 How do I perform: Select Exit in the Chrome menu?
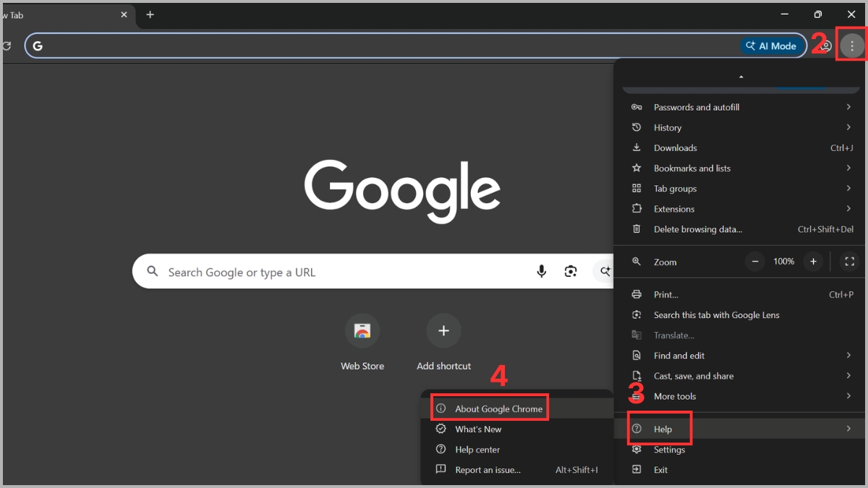[x=739, y=470]
